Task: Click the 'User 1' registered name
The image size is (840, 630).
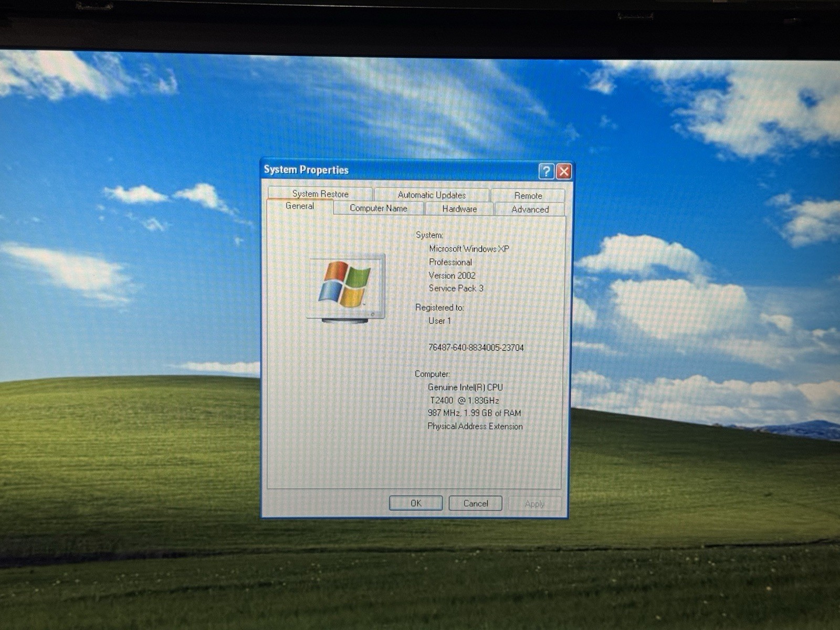Action: pos(439,321)
